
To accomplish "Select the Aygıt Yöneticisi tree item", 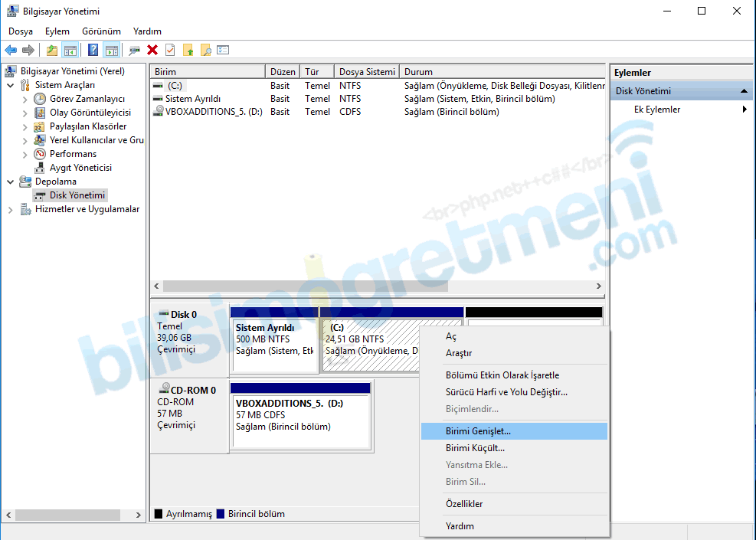I will [80, 168].
